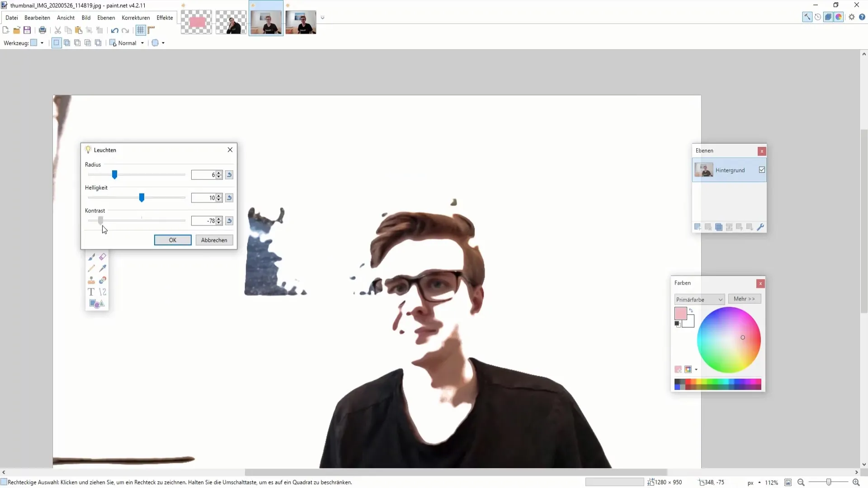868x488 pixels.
Task: Open the Datei menu
Action: tap(12, 18)
